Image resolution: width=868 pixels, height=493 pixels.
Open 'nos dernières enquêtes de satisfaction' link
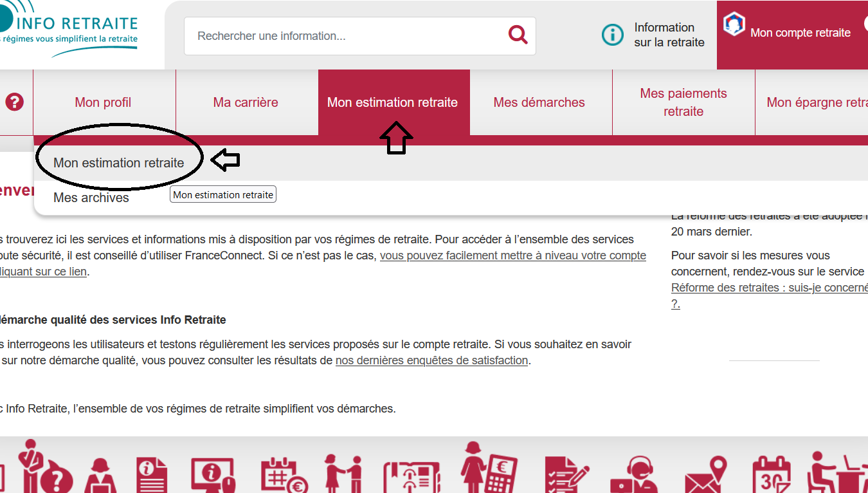click(x=431, y=360)
